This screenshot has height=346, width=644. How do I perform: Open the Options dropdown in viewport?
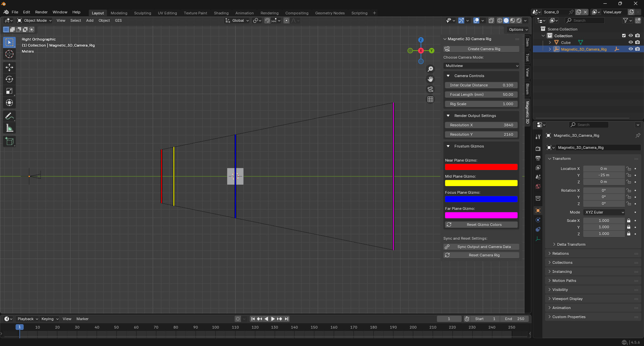pyautogui.click(x=518, y=30)
